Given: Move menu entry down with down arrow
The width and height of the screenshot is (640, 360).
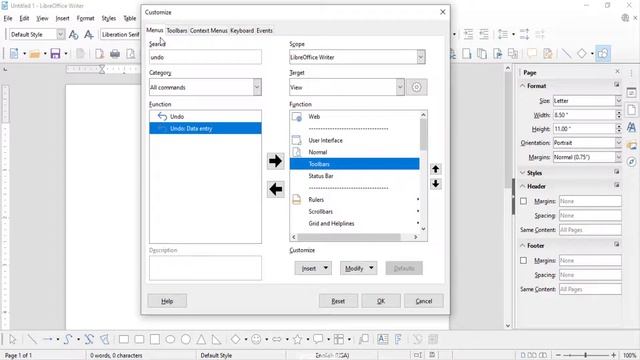Looking at the screenshot, I should click(436, 184).
